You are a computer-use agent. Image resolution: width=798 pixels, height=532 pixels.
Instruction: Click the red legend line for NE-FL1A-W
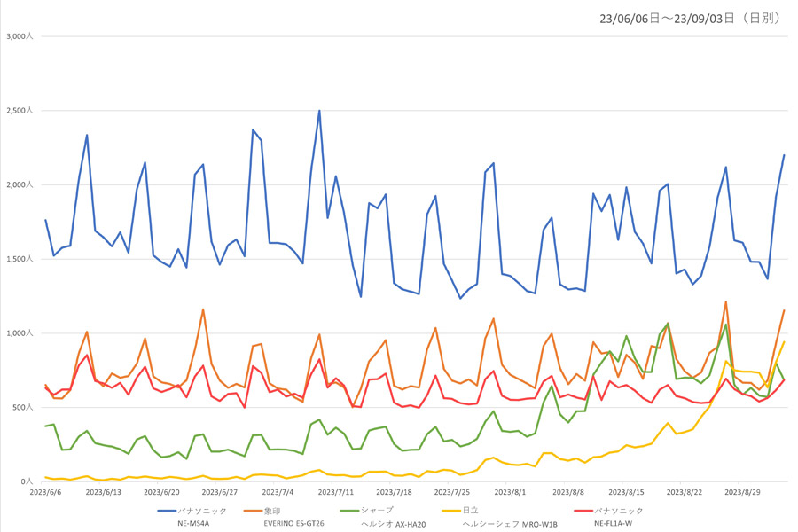[583, 511]
